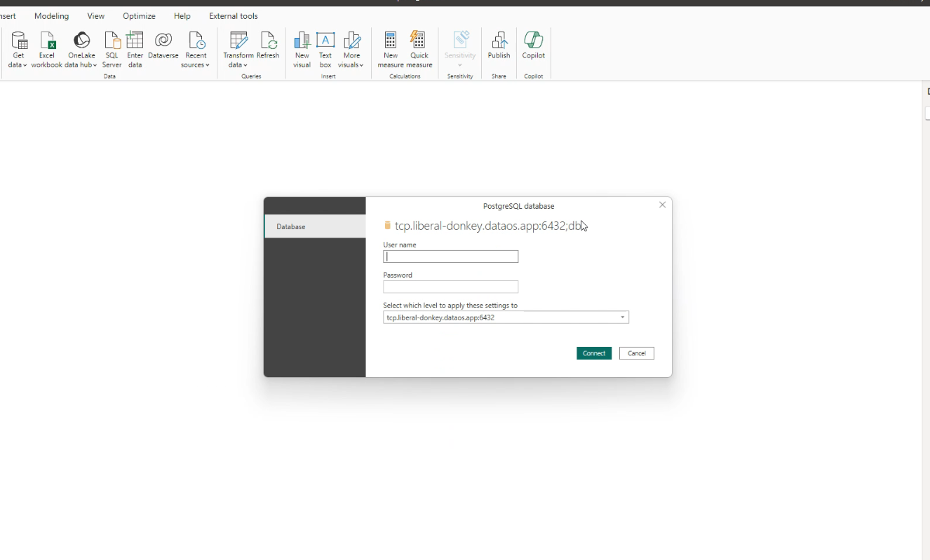930x560 pixels.
Task: Open the Get data menu
Action: [x=18, y=50]
